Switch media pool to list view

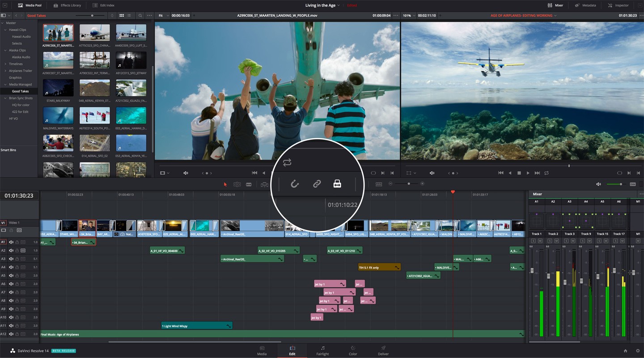click(x=129, y=16)
